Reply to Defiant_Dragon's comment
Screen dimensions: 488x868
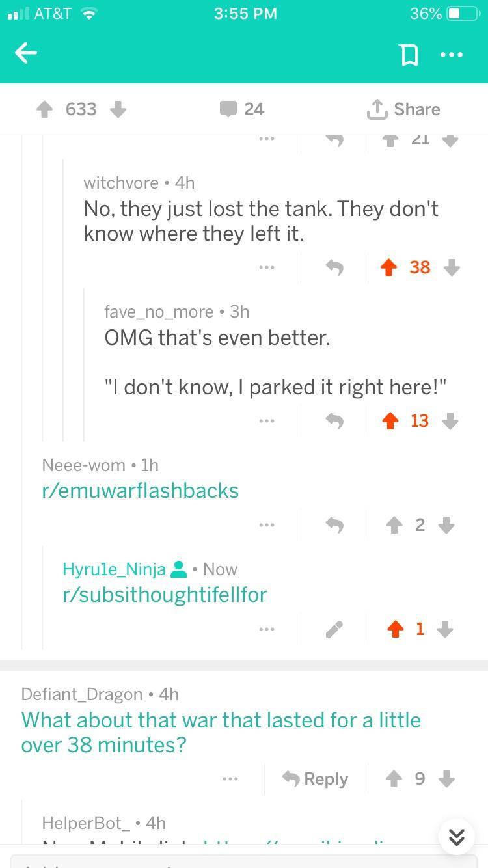click(315, 779)
